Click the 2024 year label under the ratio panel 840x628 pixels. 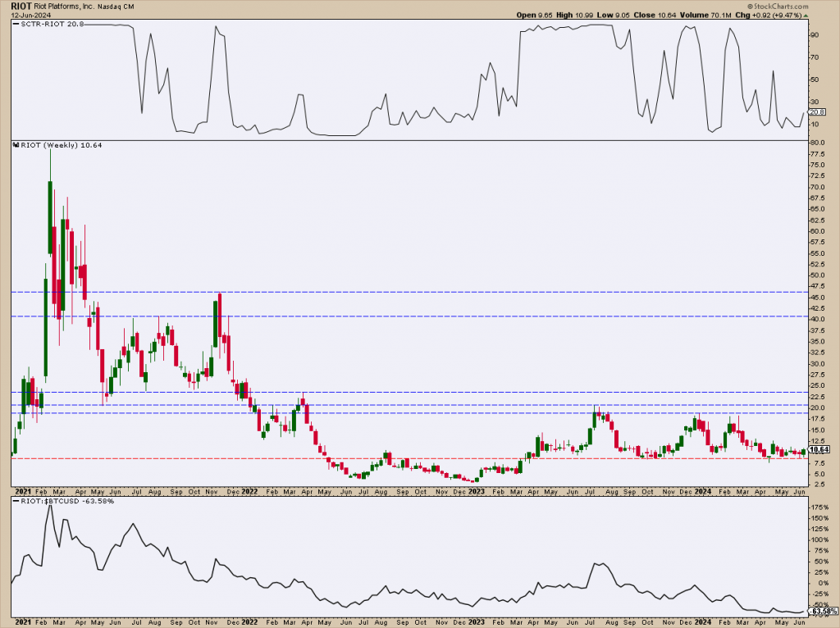(702, 622)
